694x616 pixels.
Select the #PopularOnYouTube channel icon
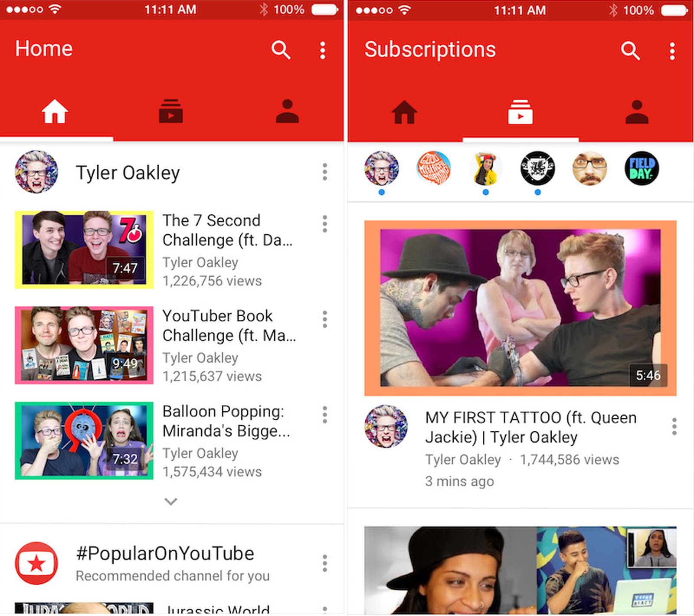[x=36, y=563]
